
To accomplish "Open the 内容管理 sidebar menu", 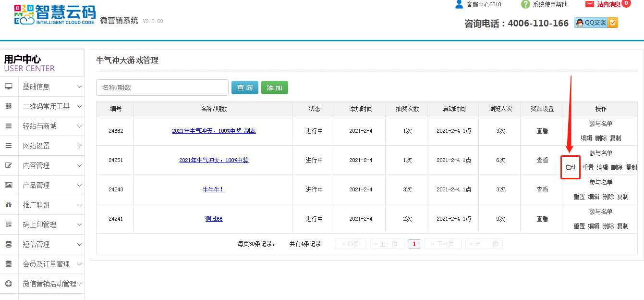I will tap(36, 165).
